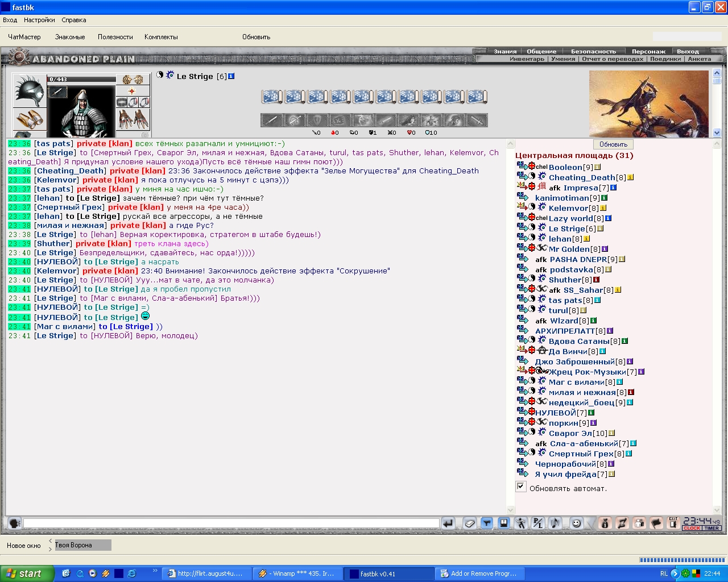Open info icon for Сварог Эл[10]
The width and height of the screenshot is (728, 582).
pyautogui.click(x=612, y=433)
